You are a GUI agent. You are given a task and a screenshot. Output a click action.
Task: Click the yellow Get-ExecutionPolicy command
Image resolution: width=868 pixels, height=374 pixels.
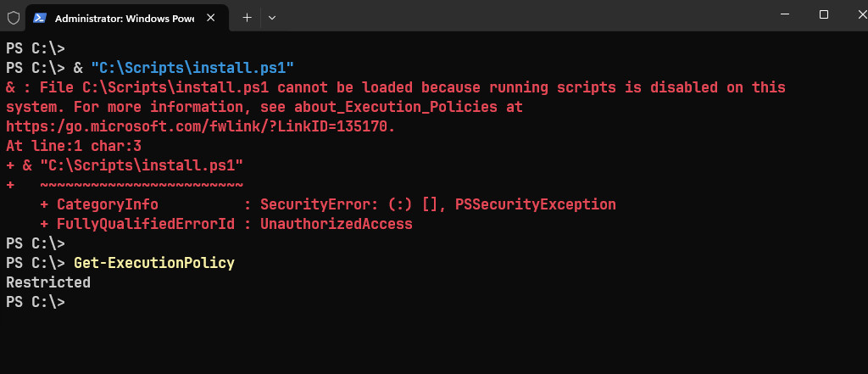(154, 263)
